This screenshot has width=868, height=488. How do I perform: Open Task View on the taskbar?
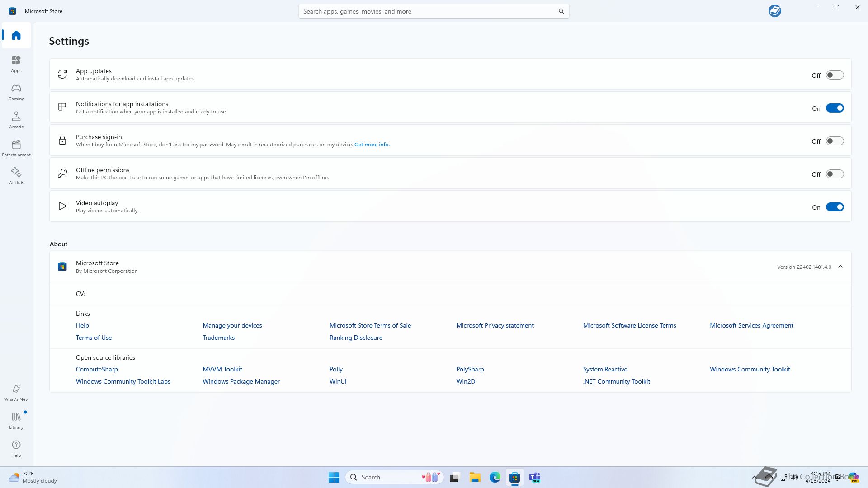tap(455, 477)
